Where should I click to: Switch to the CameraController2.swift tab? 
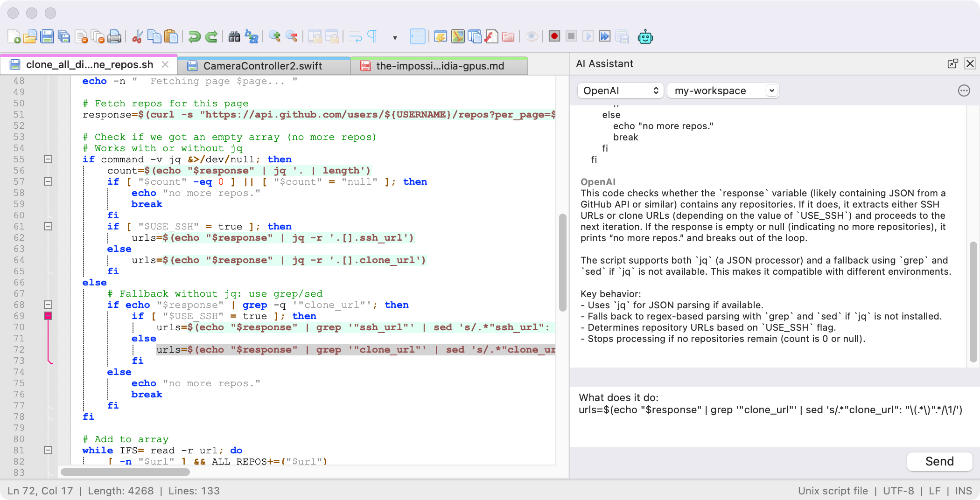click(x=263, y=66)
